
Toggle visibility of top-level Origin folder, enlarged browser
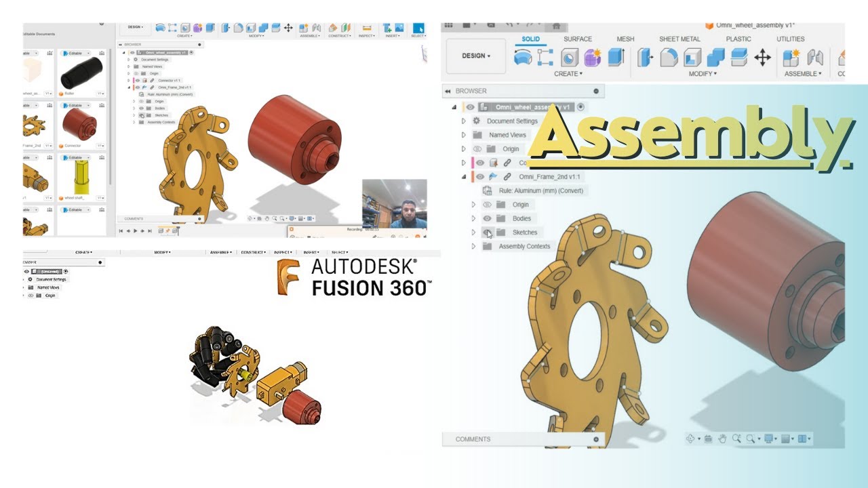(x=477, y=148)
